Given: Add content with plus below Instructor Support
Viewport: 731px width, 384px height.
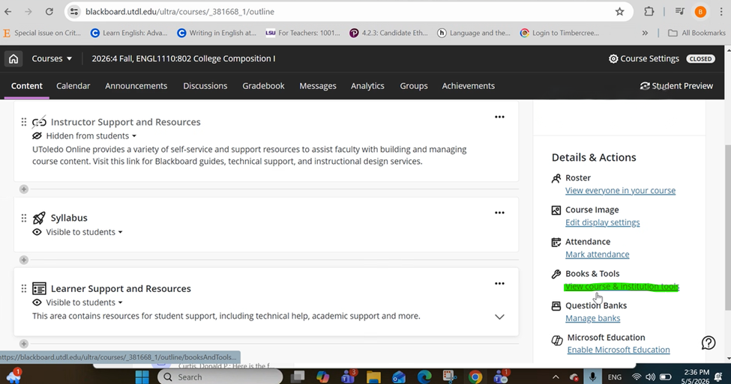Looking at the screenshot, I should coord(24,189).
